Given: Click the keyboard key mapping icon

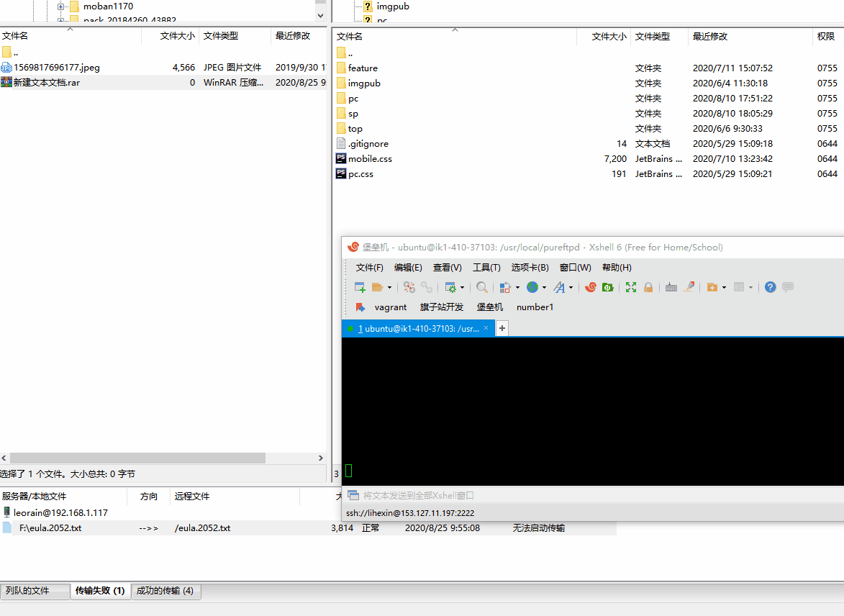Looking at the screenshot, I should coord(671,288).
